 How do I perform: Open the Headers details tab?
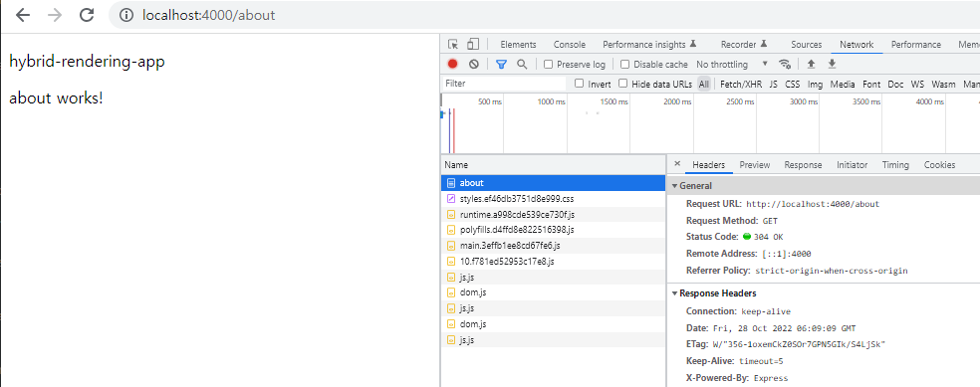[708, 165]
